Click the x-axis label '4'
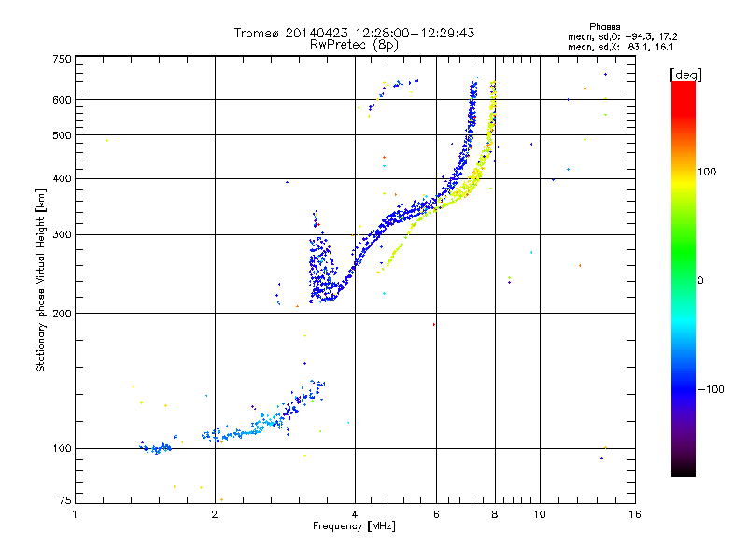Viewport: 747px width, 560px height. click(355, 514)
